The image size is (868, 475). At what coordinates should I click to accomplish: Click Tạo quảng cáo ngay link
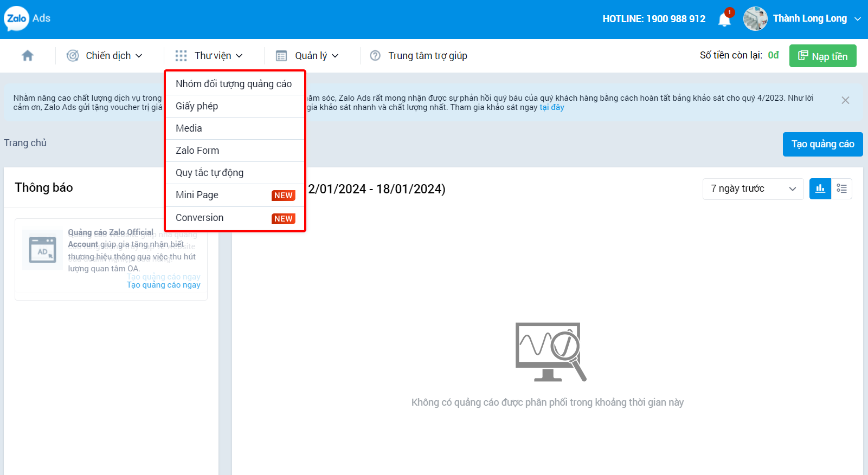[x=164, y=285]
